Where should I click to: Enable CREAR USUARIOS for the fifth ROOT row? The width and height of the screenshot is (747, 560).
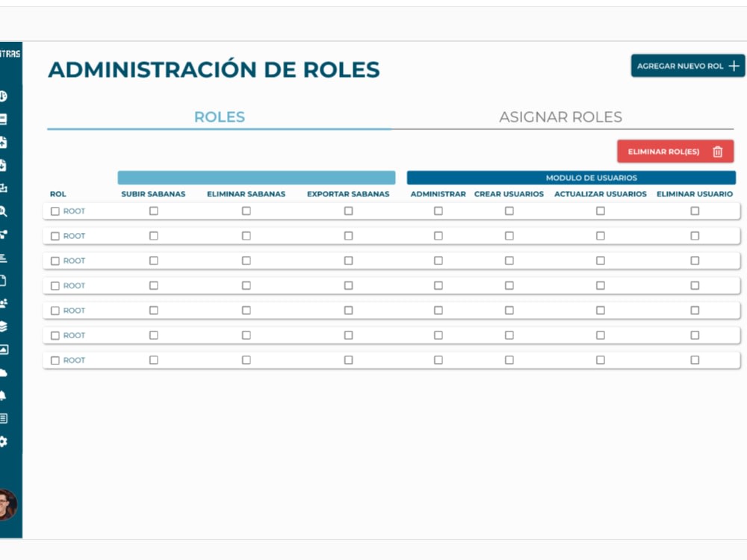pyautogui.click(x=509, y=310)
